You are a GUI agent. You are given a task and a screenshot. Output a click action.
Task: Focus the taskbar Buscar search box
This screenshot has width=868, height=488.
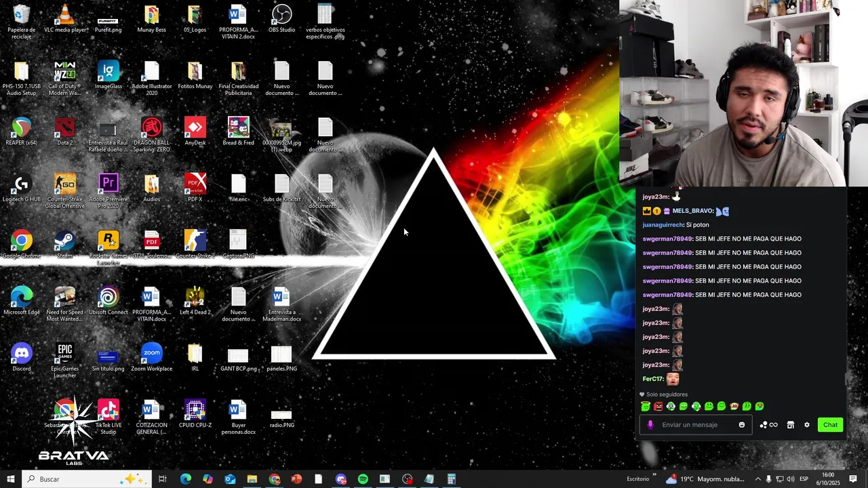pos(85,479)
